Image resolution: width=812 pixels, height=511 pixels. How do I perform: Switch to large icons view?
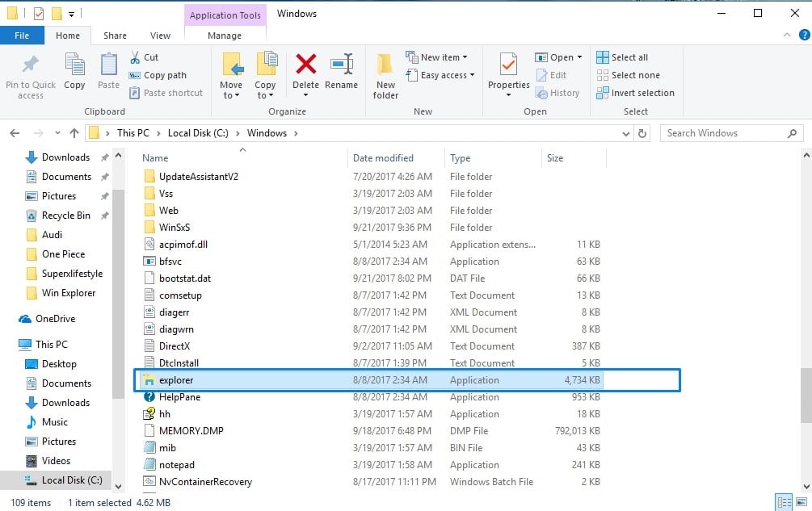click(801, 501)
